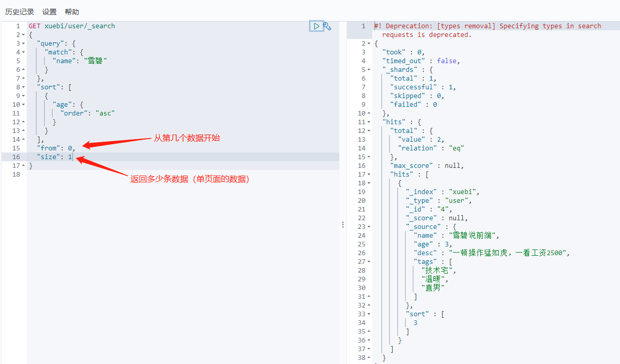
Task: Open the 帮助 menu
Action: 72,12
